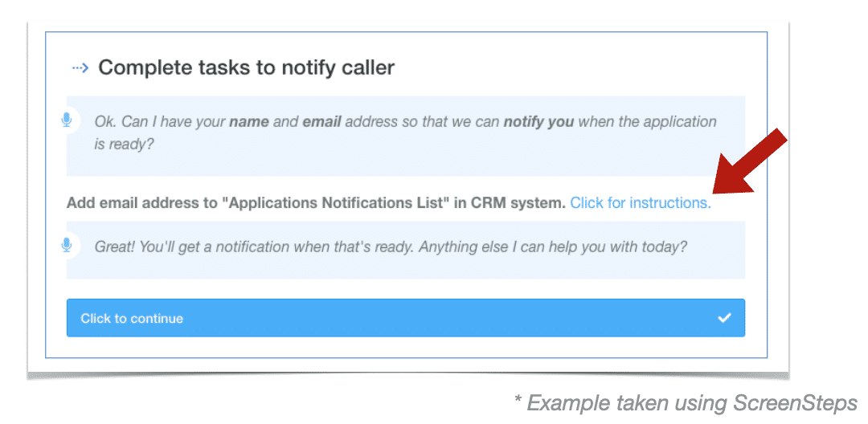Click the script block starting with "Great! You'll get"
This screenshot has width=868, height=424.
[406, 250]
